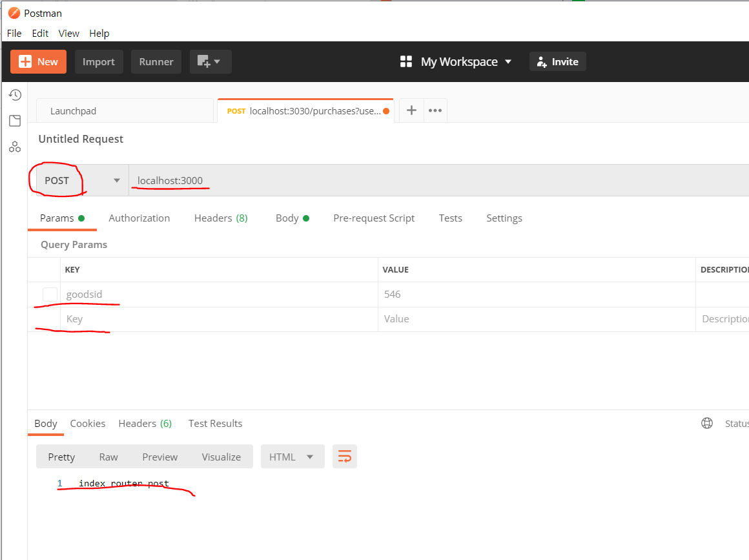Click the empty Key placeholder field
This screenshot has width=749, height=560.
220,319
